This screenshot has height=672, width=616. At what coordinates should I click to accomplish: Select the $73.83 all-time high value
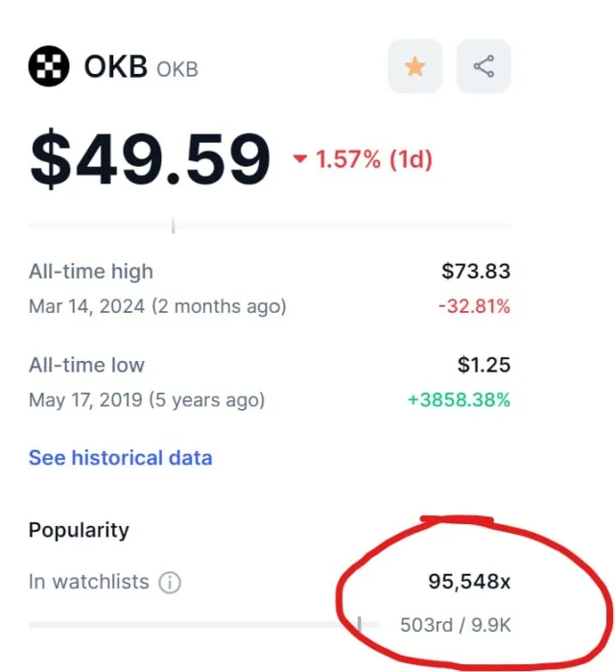(476, 272)
